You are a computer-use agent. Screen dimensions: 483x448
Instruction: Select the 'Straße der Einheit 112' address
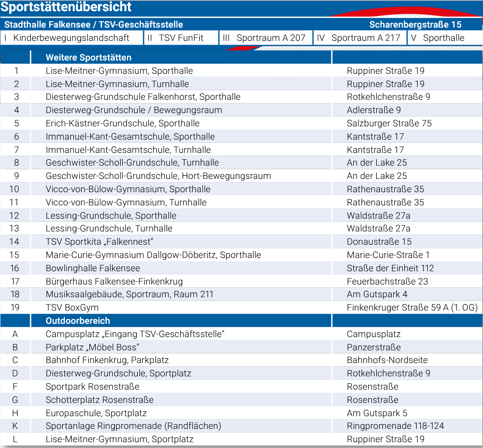point(391,268)
